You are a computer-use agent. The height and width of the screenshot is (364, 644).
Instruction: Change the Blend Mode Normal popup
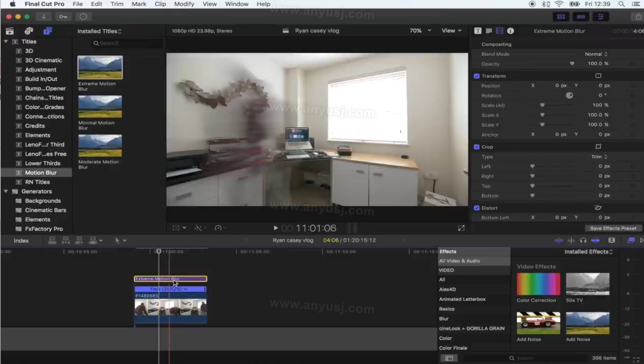[x=596, y=54]
